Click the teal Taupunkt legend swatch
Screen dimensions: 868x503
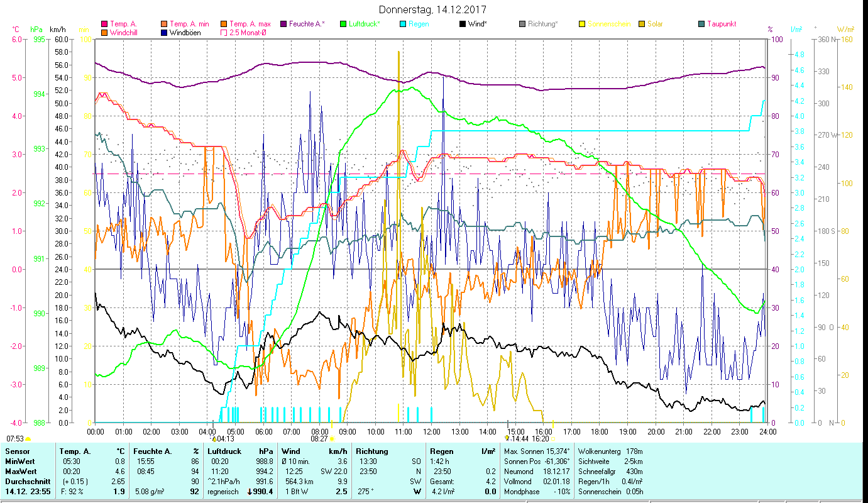point(701,24)
